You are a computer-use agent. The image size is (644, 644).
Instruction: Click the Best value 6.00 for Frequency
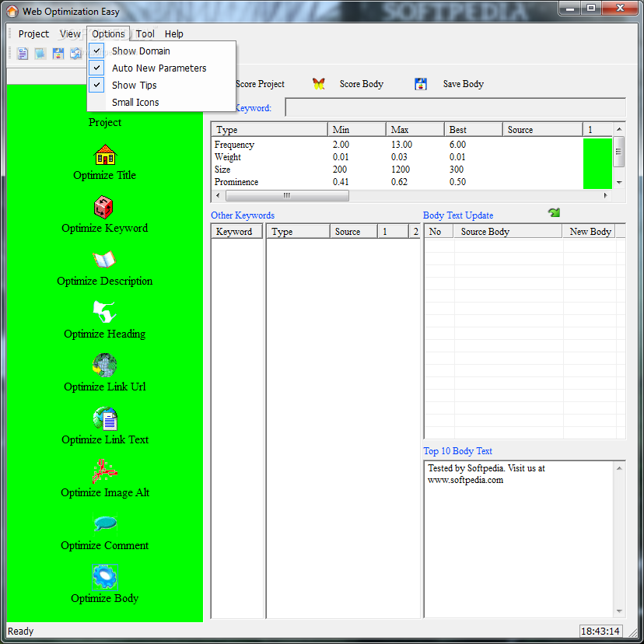pos(457,145)
